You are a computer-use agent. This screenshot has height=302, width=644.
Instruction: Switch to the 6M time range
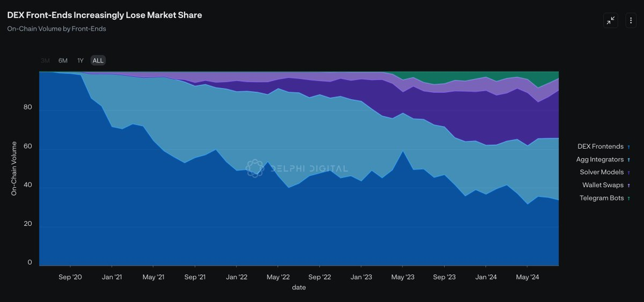pyautogui.click(x=63, y=61)
